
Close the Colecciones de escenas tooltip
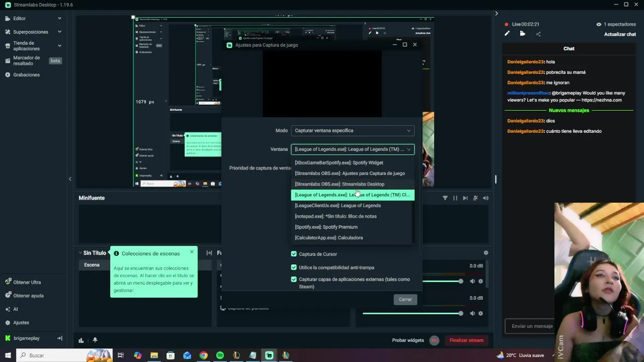click(192, 252)
